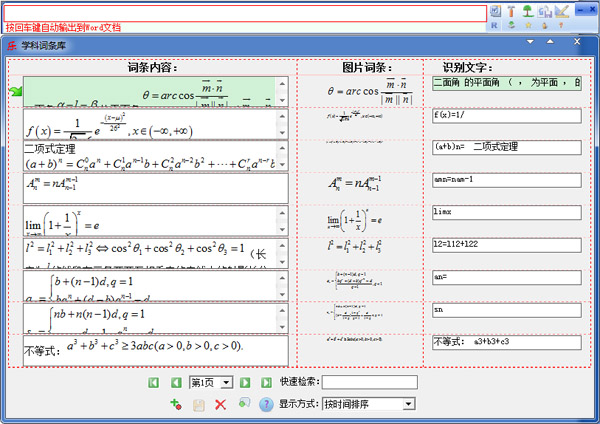Click the 识别文字 column header
Screen dimensions: 600x424
click(x=468, y=67)
